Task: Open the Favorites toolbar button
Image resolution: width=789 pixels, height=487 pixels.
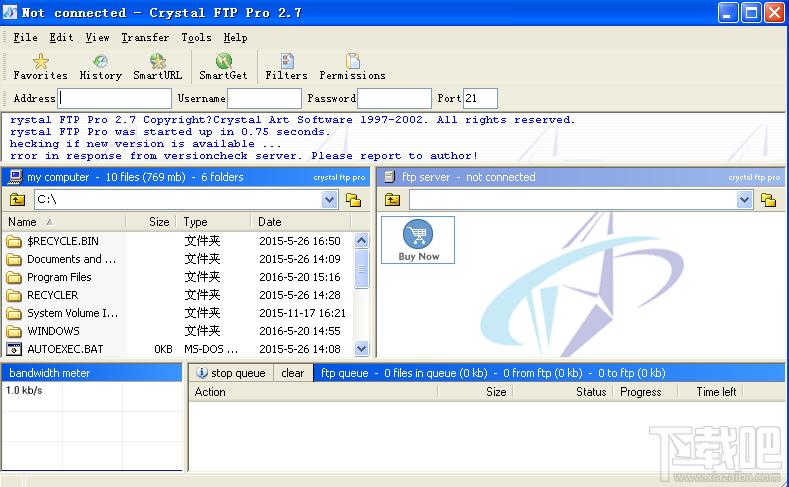Action: [x=40, y=67]
